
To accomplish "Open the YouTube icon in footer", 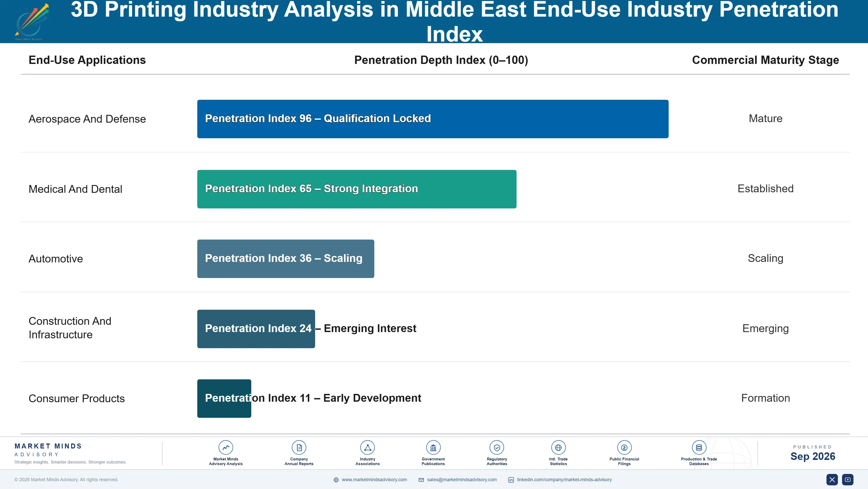I will pos(848,480).
